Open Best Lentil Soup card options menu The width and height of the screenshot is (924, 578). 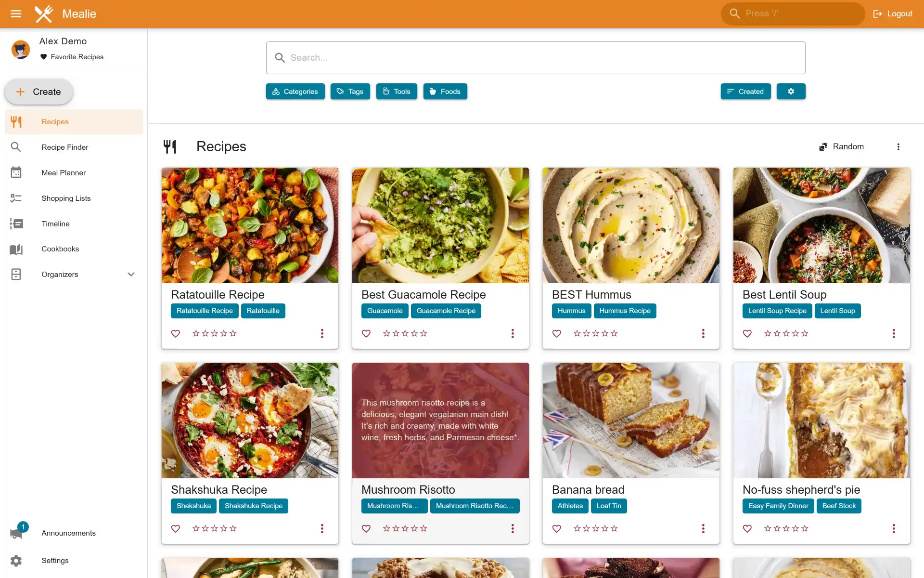[894, 333]
